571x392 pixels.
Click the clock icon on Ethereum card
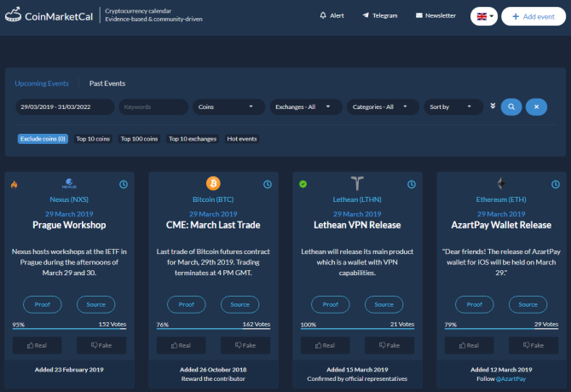(556, 185)
